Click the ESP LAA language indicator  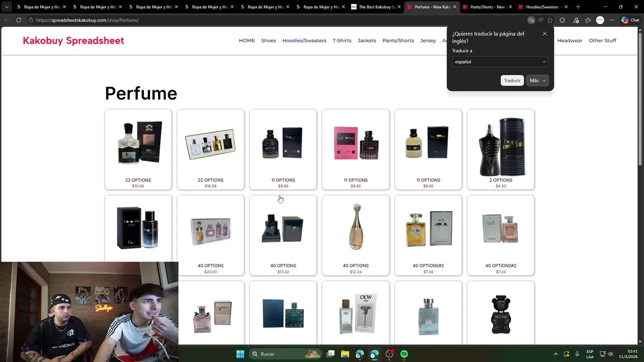coord(590,354)
